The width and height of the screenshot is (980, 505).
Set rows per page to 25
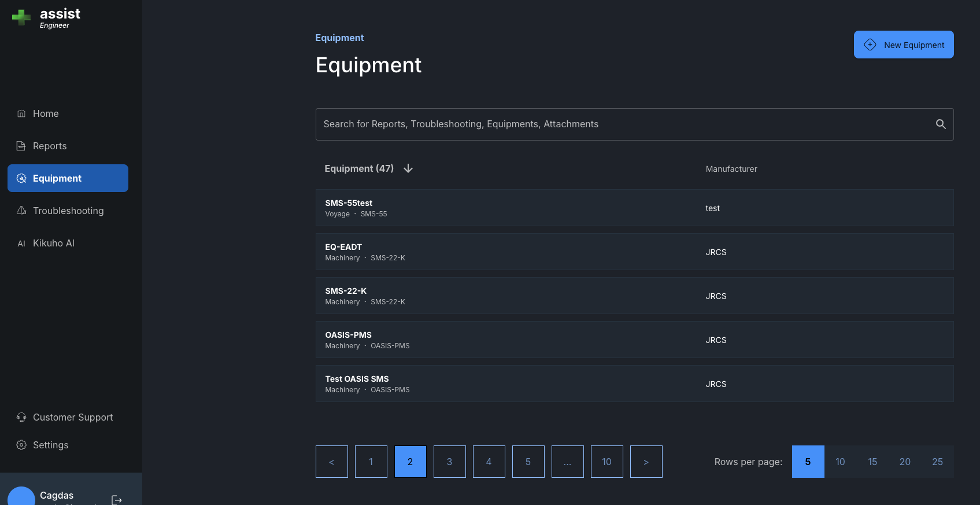(938, 462)
